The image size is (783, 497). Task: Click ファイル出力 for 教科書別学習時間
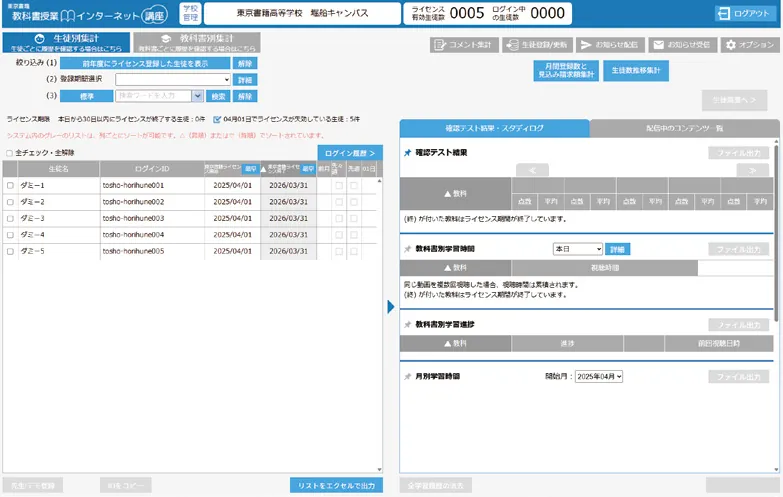[739, 249]
